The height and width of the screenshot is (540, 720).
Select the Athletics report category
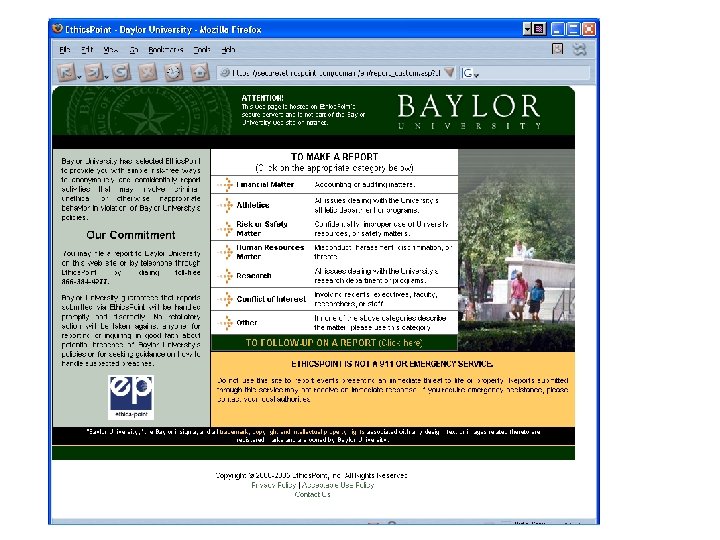(x=253, y=205)
